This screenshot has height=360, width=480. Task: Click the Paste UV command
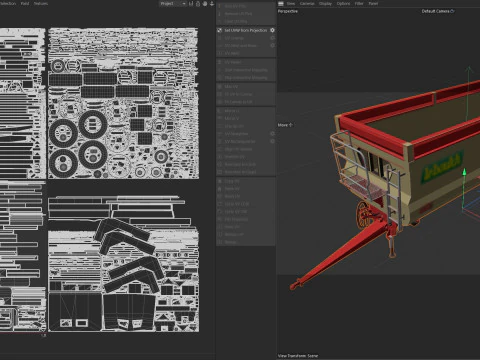coord(232,189)
